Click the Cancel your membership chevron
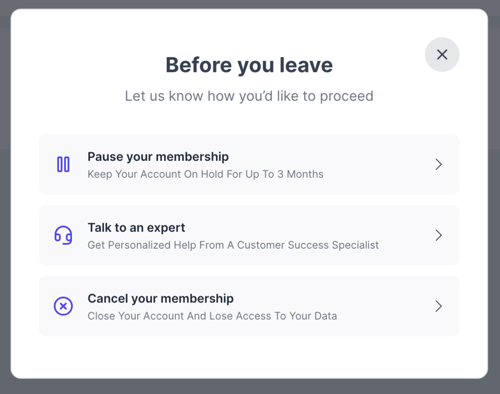Viewport: 500px width, 394px height. click(x=439, y=306)
